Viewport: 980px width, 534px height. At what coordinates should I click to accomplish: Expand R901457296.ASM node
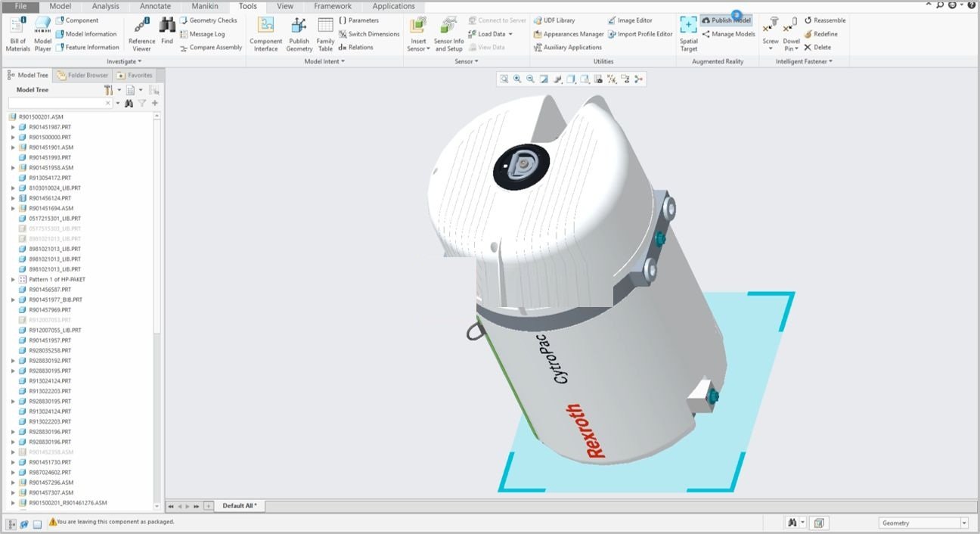(13, 483)
